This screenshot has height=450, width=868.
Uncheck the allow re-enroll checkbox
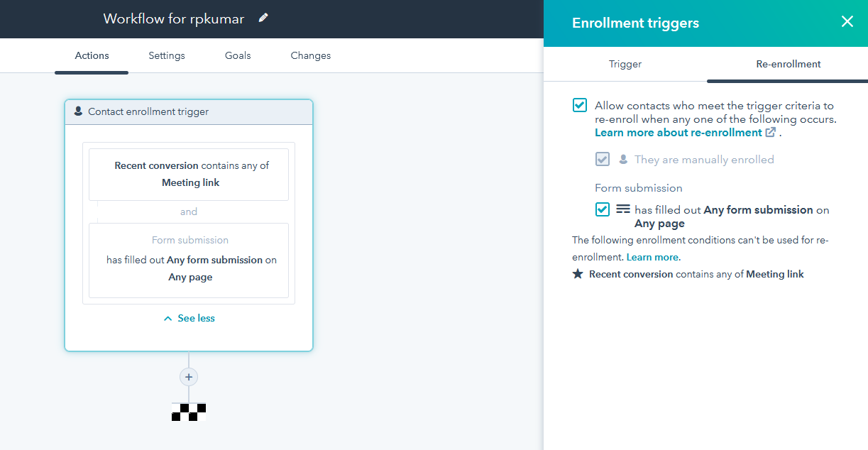point(579,104)
